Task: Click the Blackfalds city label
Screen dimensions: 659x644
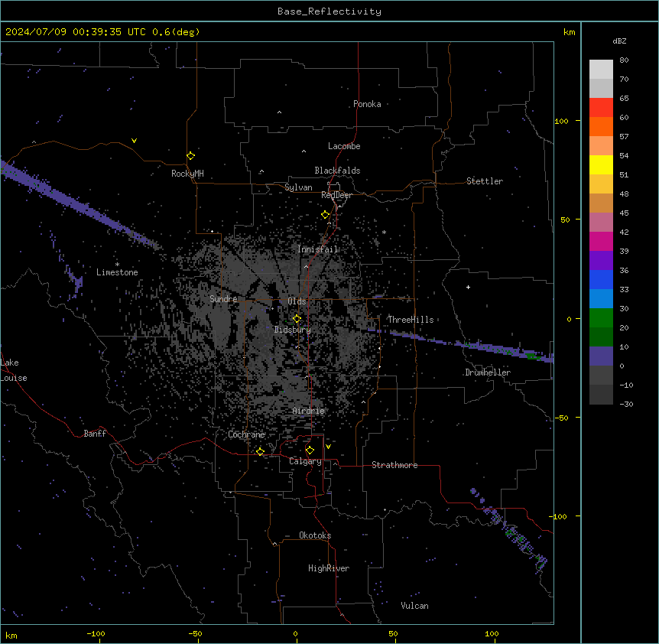Action: (x=337, y=171)
